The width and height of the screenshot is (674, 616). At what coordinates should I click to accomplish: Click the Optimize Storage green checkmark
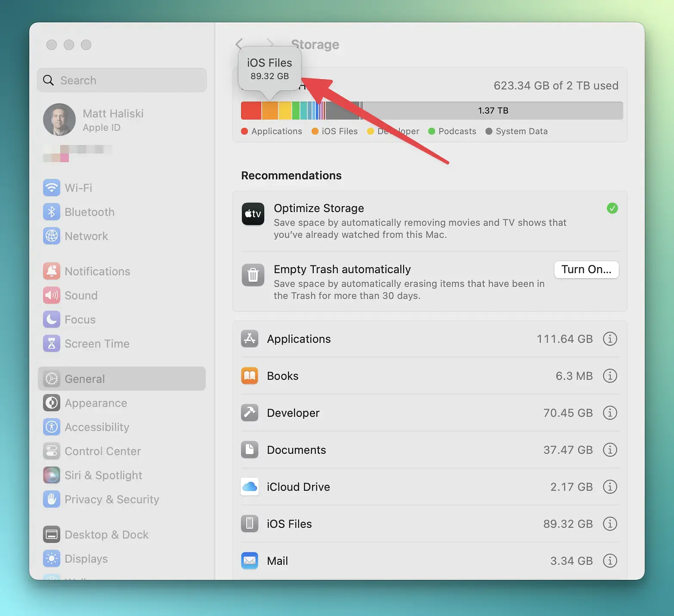(612, 208)
